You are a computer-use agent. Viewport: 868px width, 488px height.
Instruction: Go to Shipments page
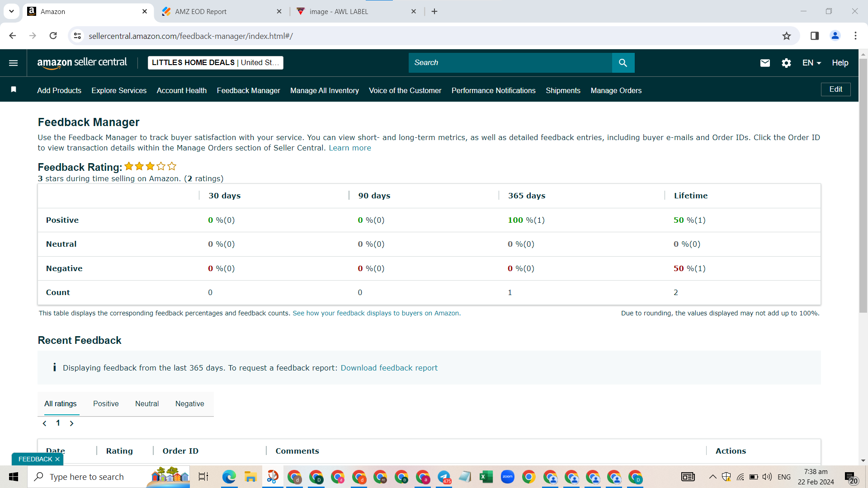pyautogui.click(x=563, y=90)
